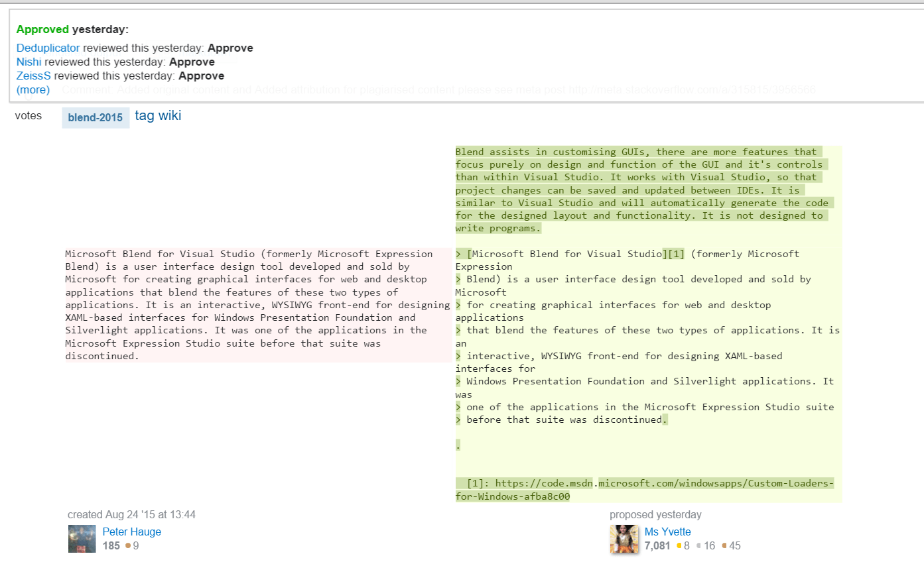
Task: Click Ms Yvette's bronze badge count 45
Action: point(731,546)
